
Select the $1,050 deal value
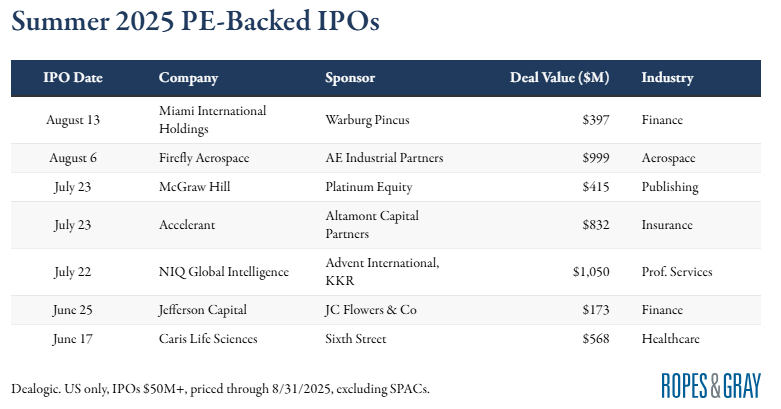[x=590, y=271]
